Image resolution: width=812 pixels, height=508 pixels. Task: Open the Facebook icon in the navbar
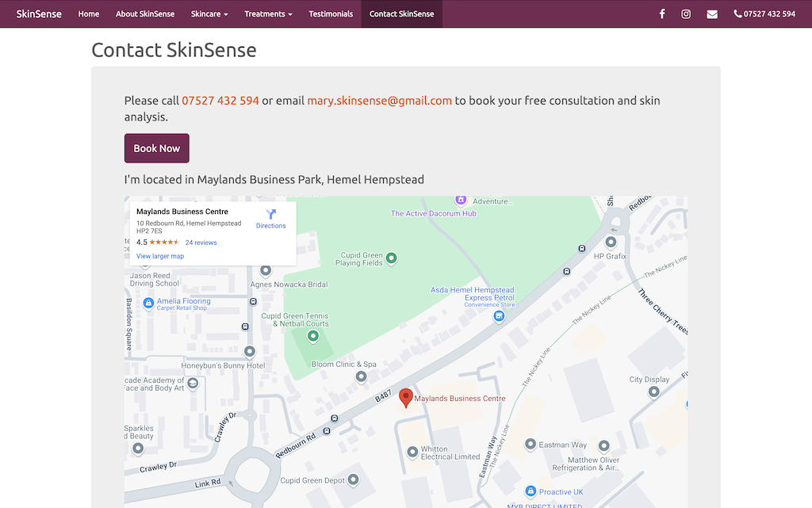(662, 14)
